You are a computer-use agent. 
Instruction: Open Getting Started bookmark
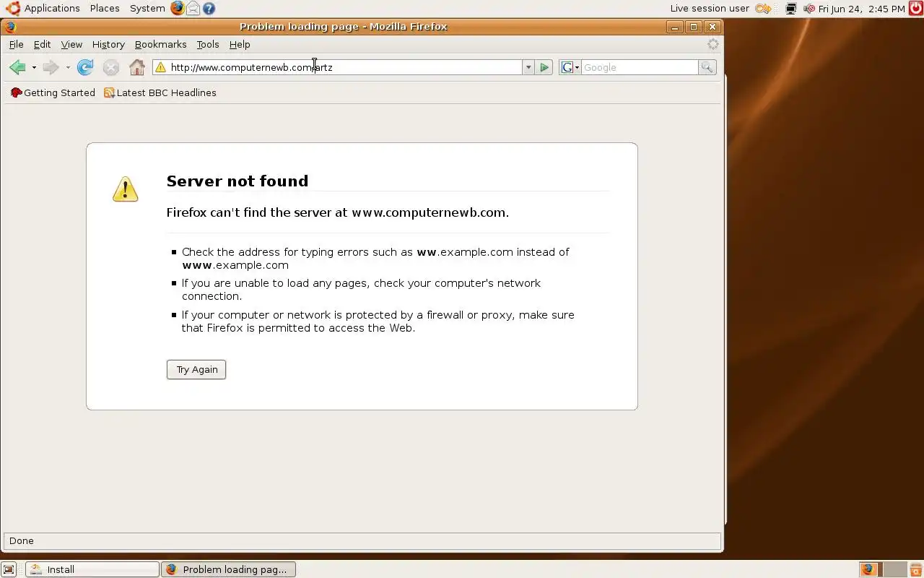tap(53, 92)
